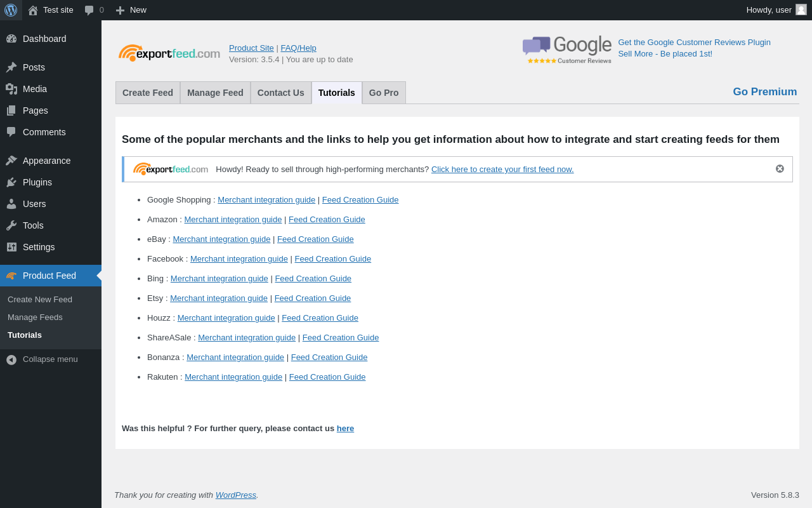This screenshot has height=508, width=812.
Task: Dismiss the ExportFeed notice banner
Action: pos(780,169)
